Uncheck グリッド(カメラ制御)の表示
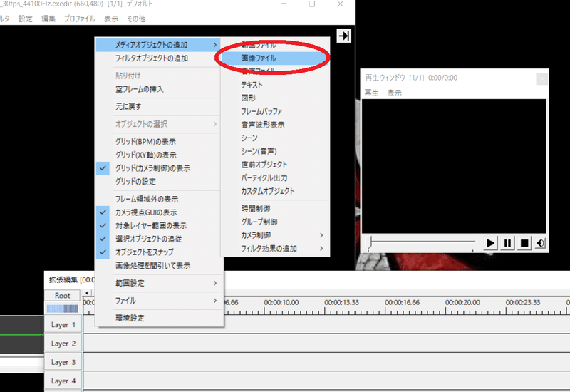Viewport: 570px width, 392px height. 157,168
